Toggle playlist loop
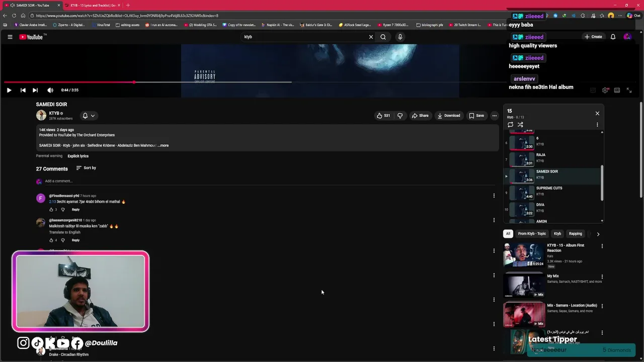This screenshot has height=362, width=644. tap(510, 125)
